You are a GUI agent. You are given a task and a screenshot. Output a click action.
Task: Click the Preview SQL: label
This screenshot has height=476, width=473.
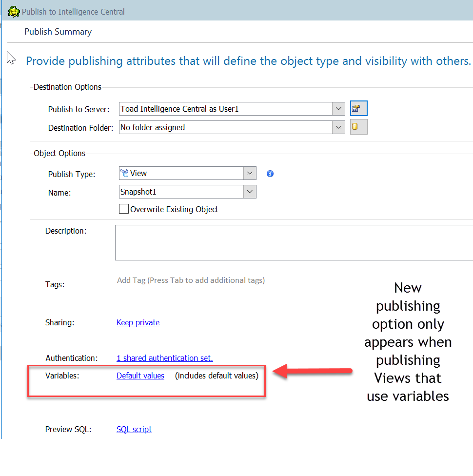68,430
